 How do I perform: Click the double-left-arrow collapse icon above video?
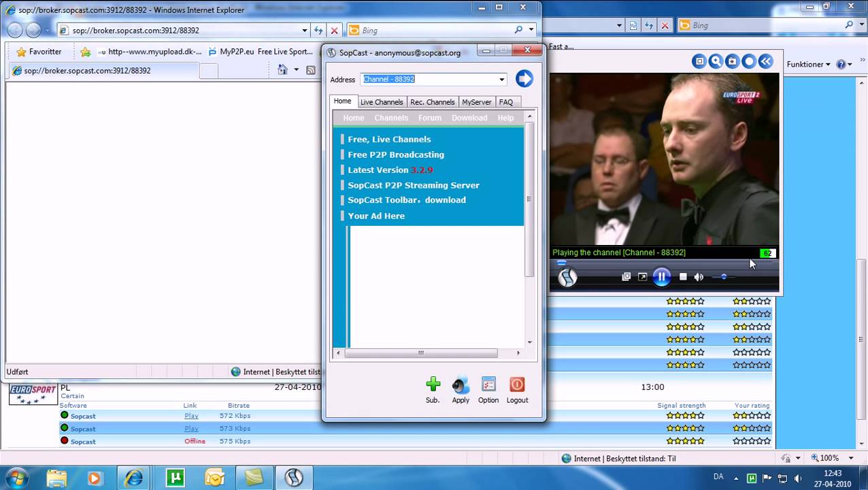(x=766, y=61)
